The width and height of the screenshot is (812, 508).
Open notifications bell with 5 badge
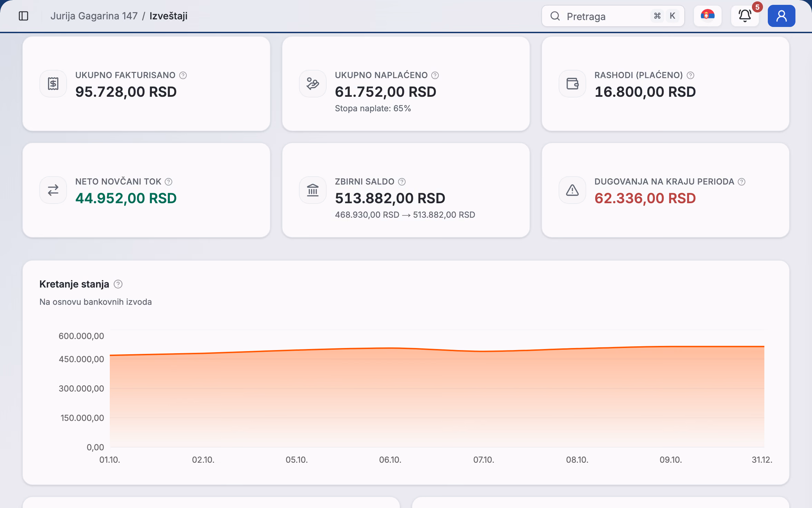[x=745, y=16]
